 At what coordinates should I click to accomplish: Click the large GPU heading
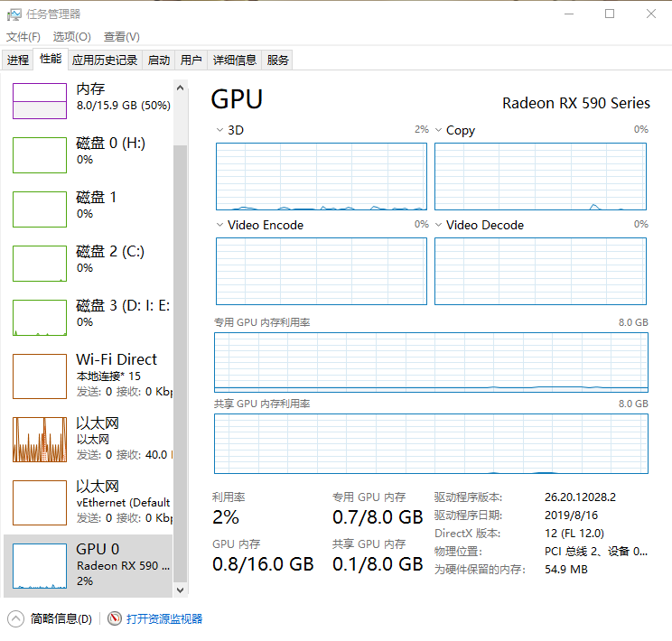click(x=237, y=99)
